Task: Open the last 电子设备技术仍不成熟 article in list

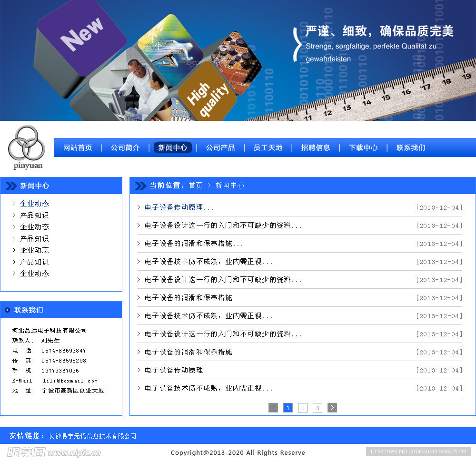Action: pyautogui.click(x=208, y=388)
